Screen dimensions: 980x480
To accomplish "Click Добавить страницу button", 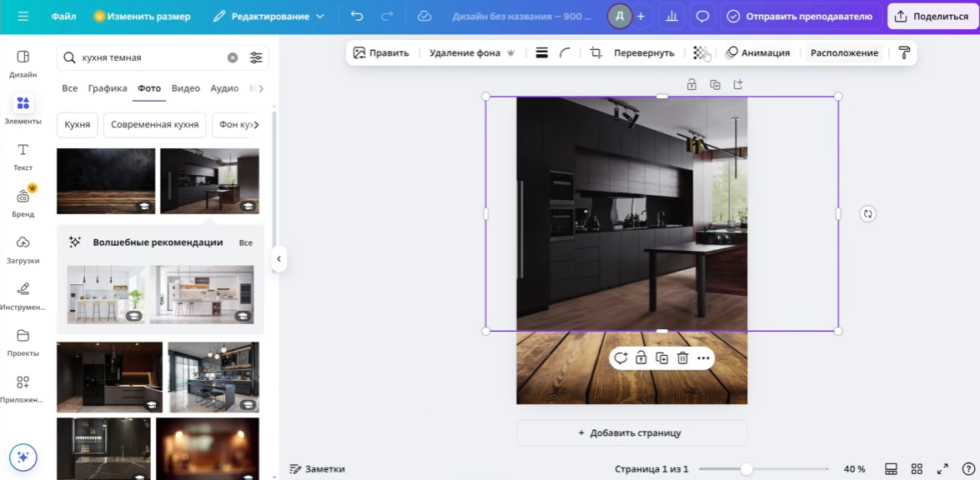I will tap(632, 432).
